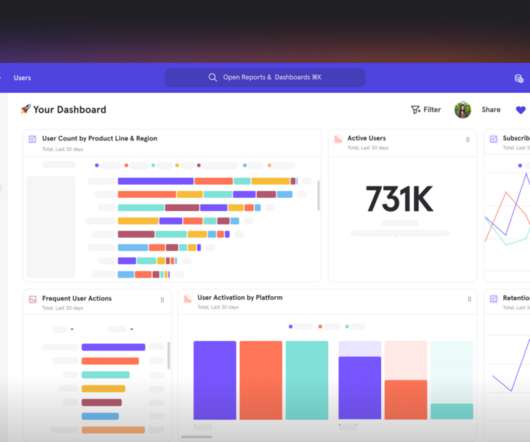Select the full teal bar in activation chart
Image resolution: width=530 pixels, height=442 pixels.
click(307, 380)
